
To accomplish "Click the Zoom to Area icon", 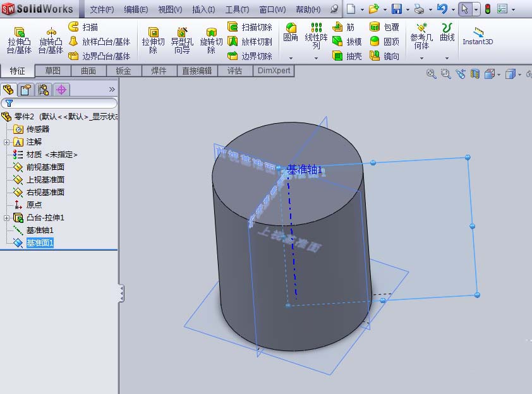I will point(445,74).
